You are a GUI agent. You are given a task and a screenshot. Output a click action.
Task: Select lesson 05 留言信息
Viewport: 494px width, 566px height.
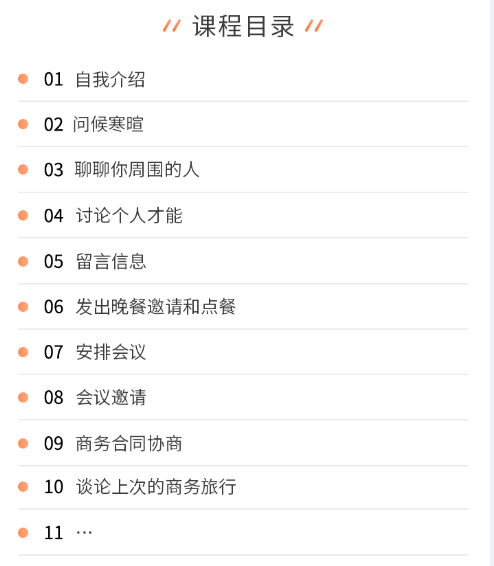tap(243, 261)
